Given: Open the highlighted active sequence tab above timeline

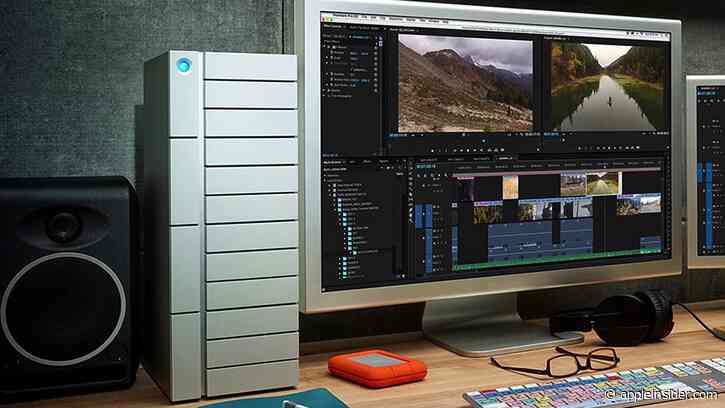Looking at the screenshot, I should click(504, 158).
